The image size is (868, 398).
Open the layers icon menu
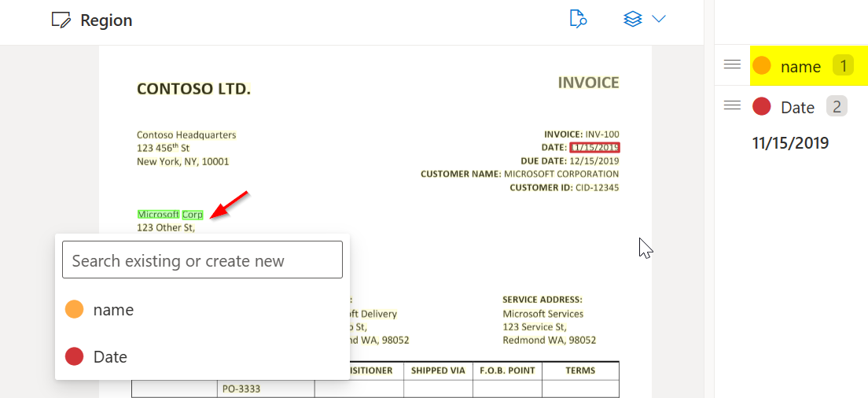632,19
